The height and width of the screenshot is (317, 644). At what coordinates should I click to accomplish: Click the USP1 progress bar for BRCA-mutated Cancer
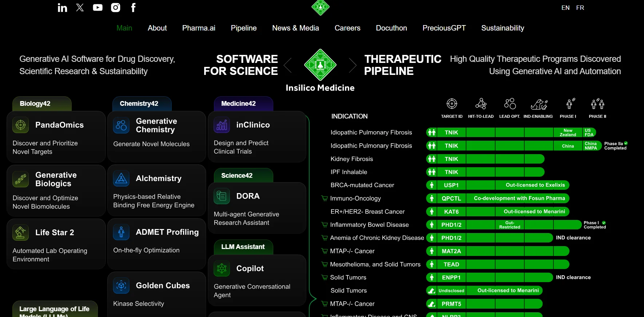(x=498, y=185)
